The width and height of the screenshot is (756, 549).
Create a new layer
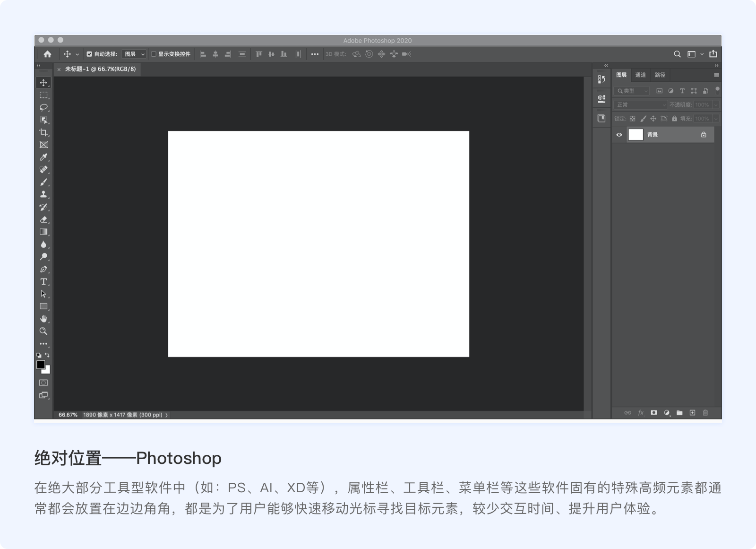692,413
